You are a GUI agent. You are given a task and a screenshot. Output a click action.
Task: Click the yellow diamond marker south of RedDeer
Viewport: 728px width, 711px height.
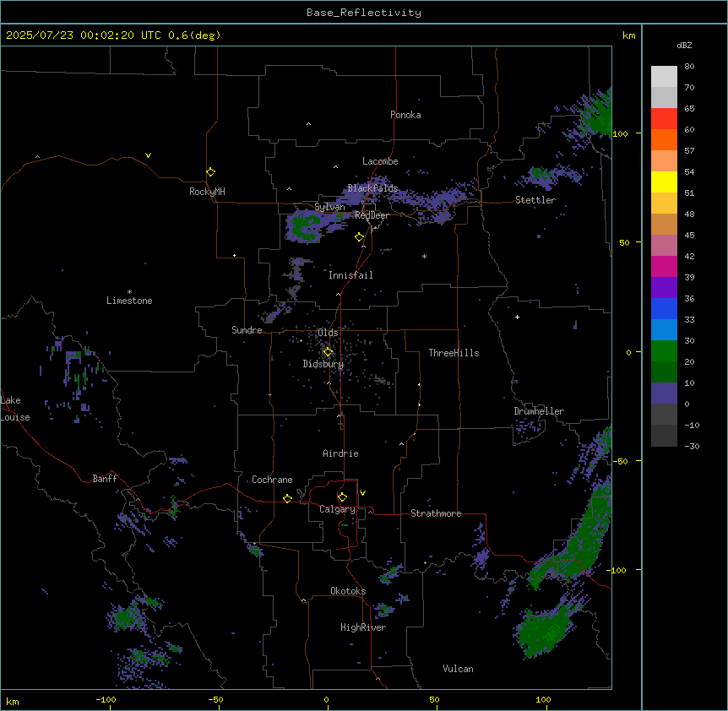click(x=359, y=237)
